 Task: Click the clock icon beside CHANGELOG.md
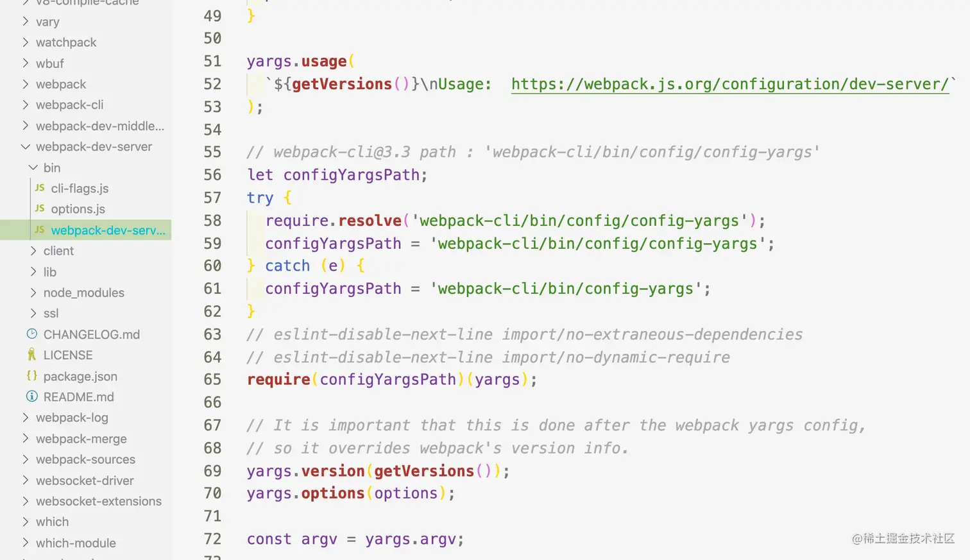[x=31, y=334]
